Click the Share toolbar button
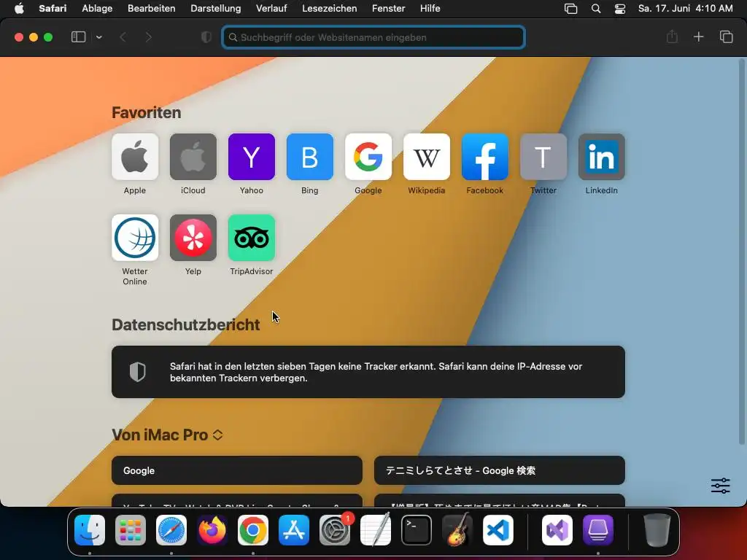 [x=672, y=36]
